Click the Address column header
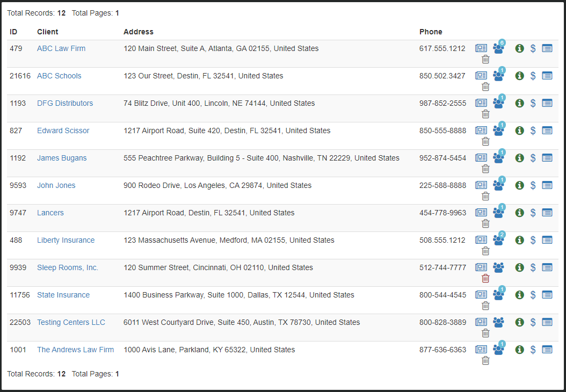The image size is (566, 392). [138, 32]
